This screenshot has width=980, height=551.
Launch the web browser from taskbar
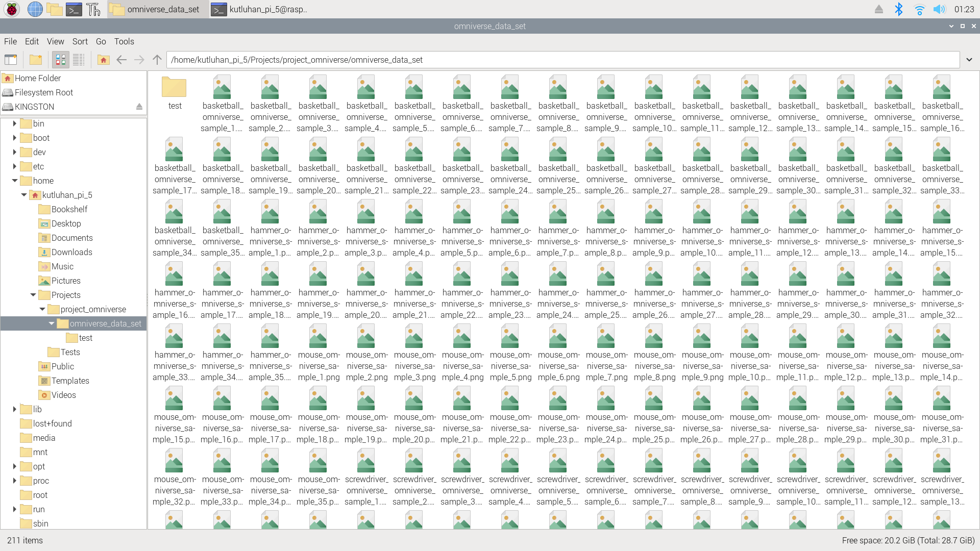pos(35,9)
